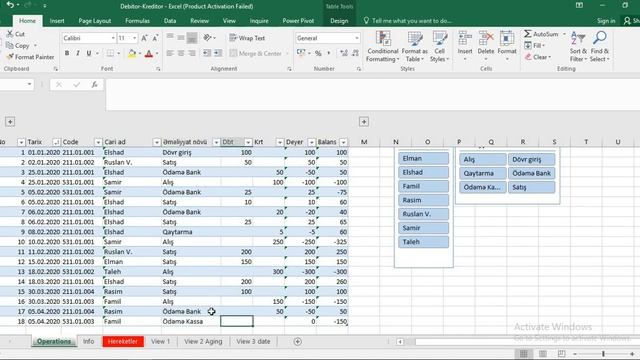Click the Increase Font Size icon
This screenshot has height=360, width=640.
click(144, 38)
